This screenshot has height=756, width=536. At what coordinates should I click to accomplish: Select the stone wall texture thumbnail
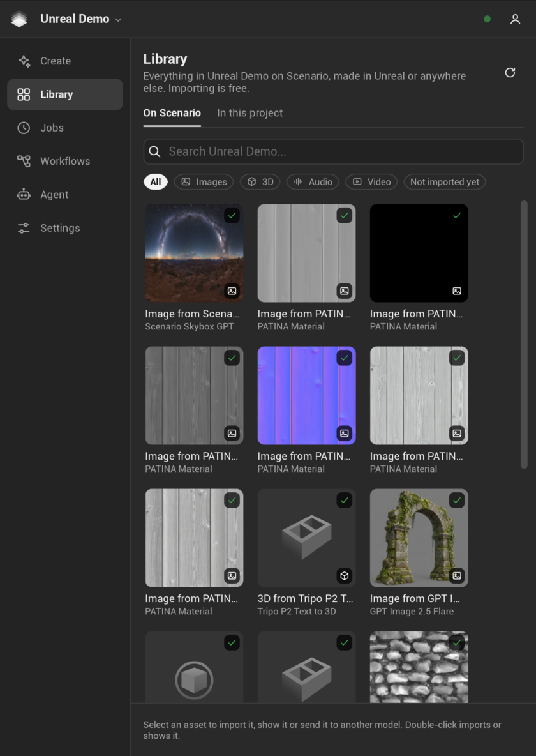point(419,667)
